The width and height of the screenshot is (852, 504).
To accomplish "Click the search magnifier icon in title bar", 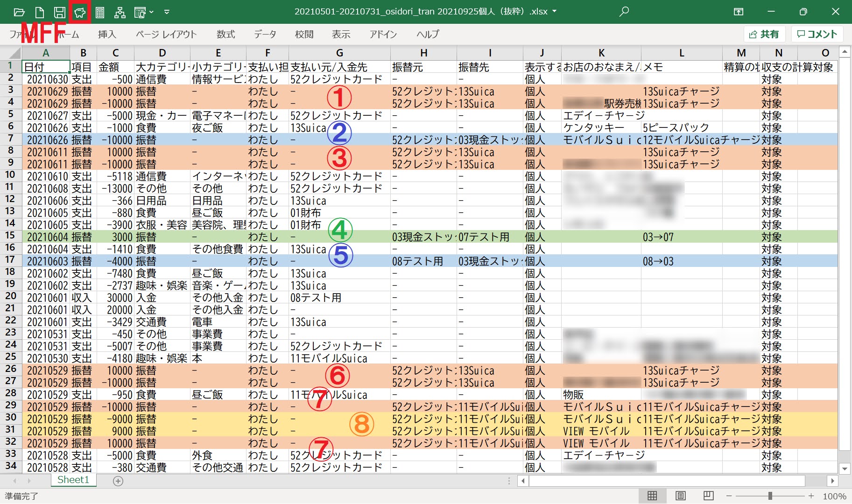I will 624,12.
